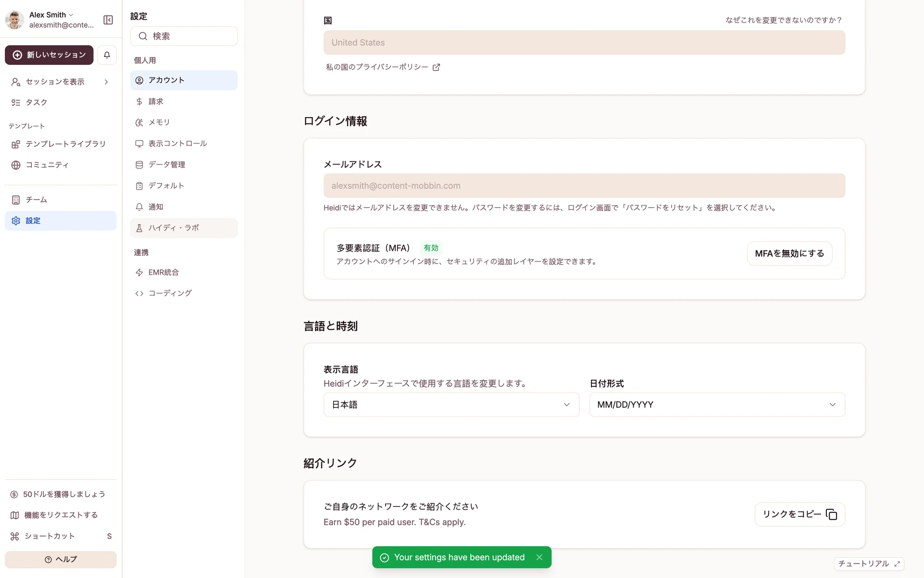This screenshot has width=924, height=578.
Task: Click copy icon in リンクをコピー button
Action: [831, 514]
